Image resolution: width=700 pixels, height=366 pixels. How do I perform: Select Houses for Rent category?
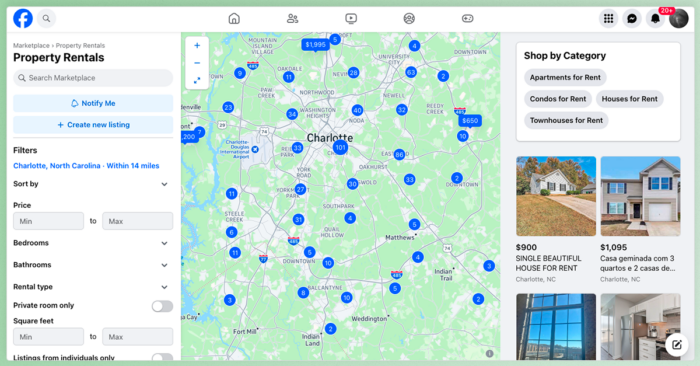[x=629, y=99]
